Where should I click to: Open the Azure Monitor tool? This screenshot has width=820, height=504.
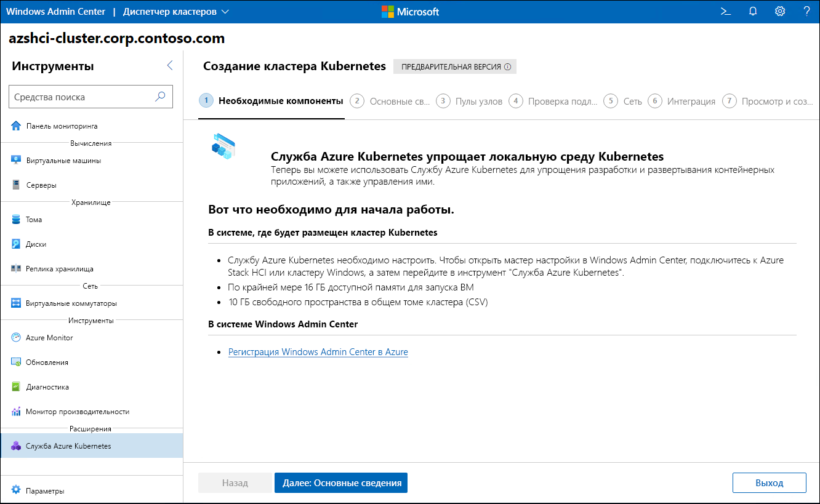[92, 338]
